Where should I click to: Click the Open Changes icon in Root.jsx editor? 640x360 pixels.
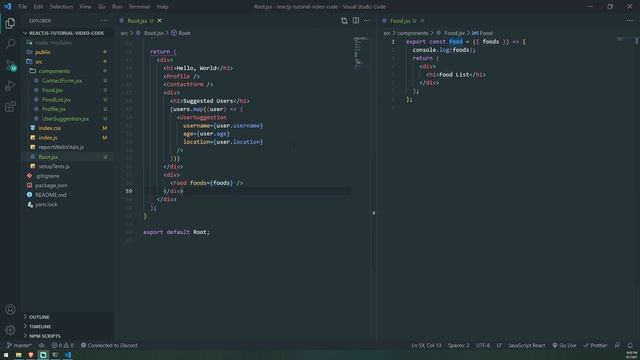click(344, 21)
